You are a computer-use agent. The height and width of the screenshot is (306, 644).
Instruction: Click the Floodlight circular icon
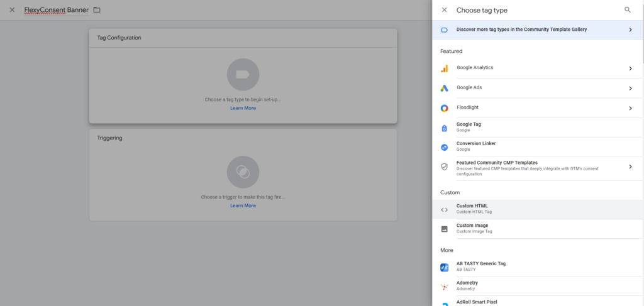(x=444, y=108)
